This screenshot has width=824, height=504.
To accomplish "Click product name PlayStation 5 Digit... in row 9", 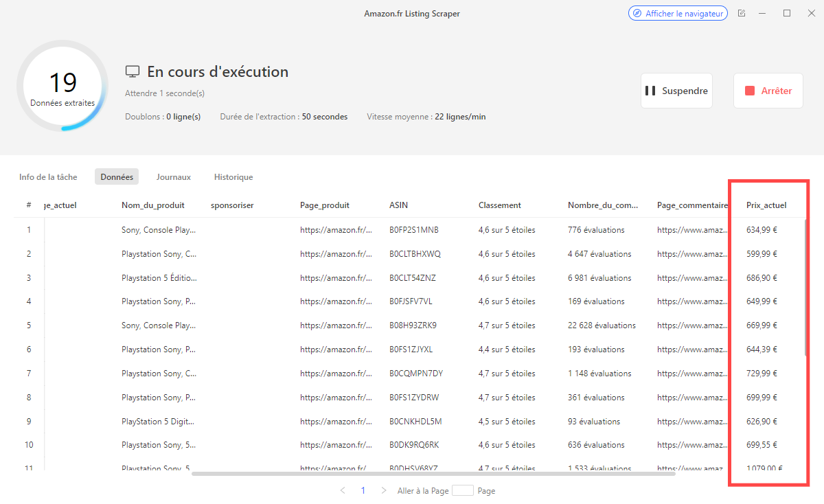I will coord(159,422).
